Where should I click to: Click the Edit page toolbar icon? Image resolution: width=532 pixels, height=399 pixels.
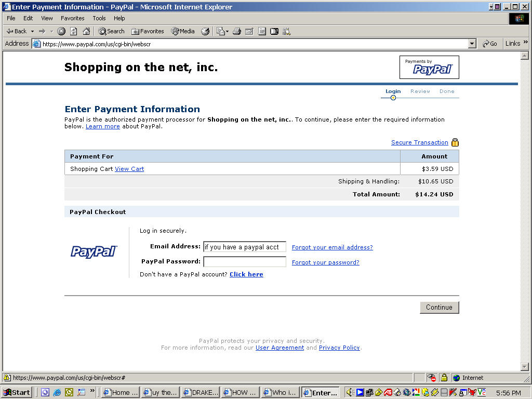249,32
